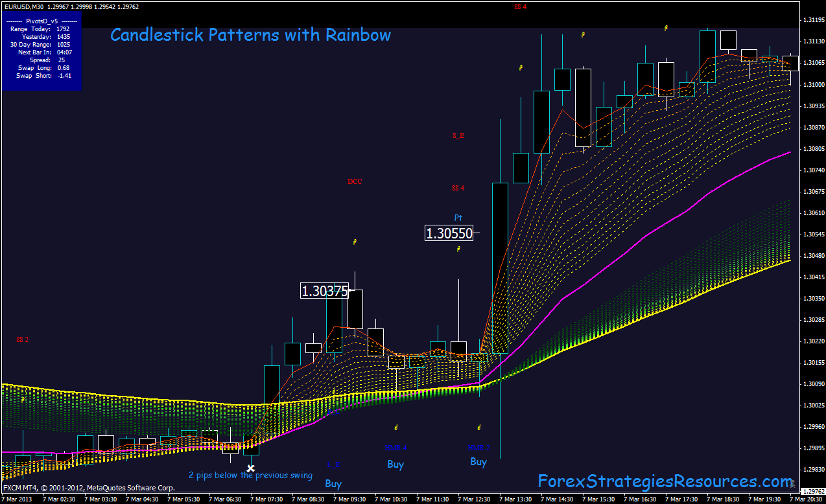The width and height of the screenshot is (826, 504).
Task: Select the HMR 2 pattern label
Action: [x=478, y=448]
